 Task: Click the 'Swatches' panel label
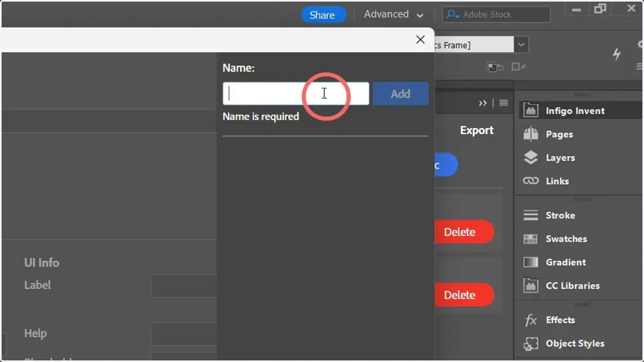point(566,239)
